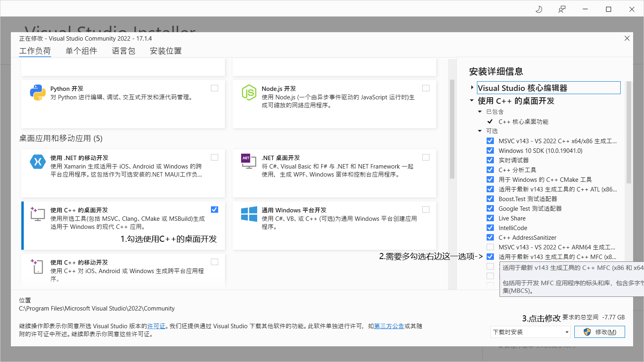Image resolution: width=644 pixels, height=362 pixels.
Task: Uncheck C++ ATL for v143 build tools
Action: click(490, 189)
